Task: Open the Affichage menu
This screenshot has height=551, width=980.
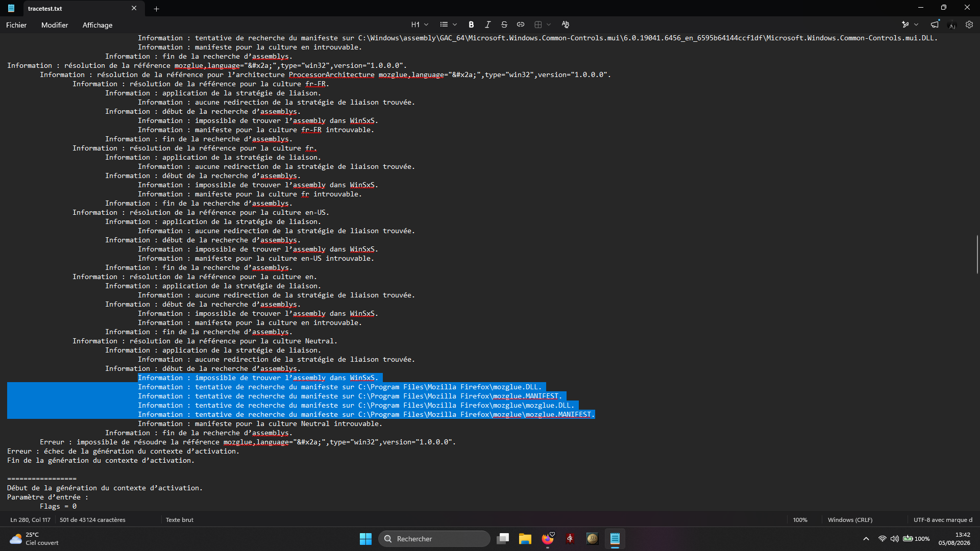Action: (97, 25)
